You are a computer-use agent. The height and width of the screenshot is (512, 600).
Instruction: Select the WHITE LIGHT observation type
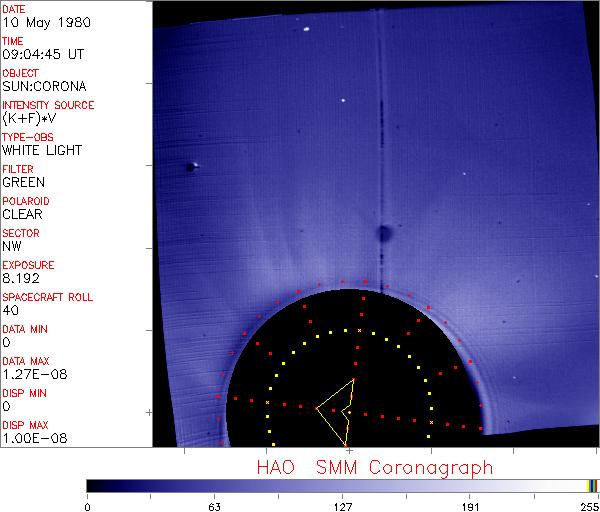pos(42,150)
